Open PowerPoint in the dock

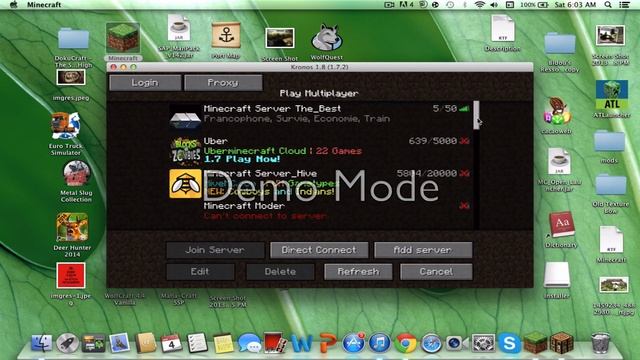328,343
